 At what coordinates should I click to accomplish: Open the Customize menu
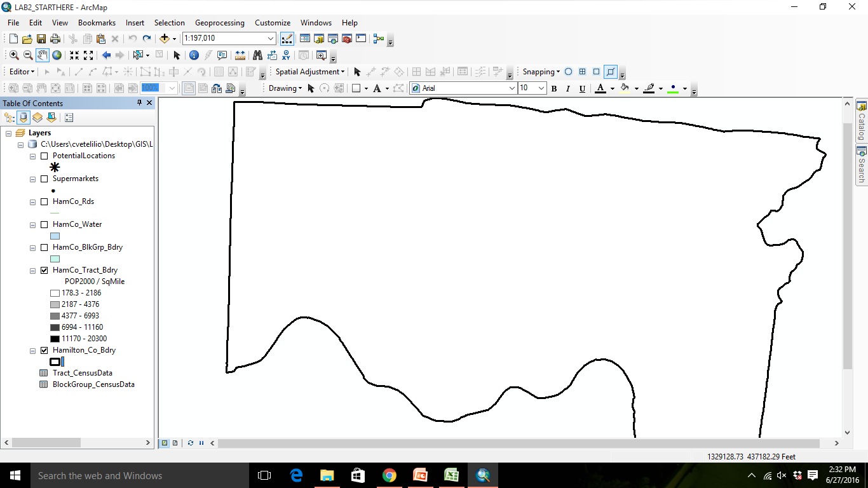273,23
